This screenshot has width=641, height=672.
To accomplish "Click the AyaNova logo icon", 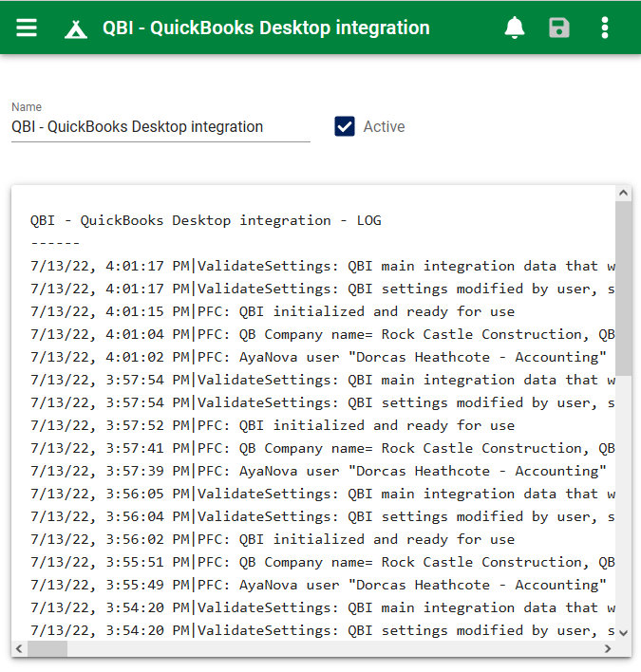I will 76,29.
